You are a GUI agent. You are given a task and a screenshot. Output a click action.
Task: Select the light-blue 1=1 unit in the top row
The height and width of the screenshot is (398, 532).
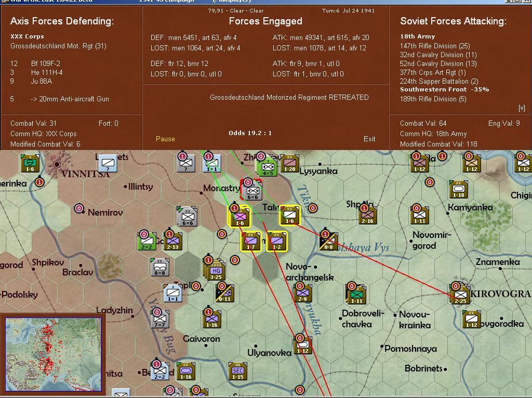212,164
